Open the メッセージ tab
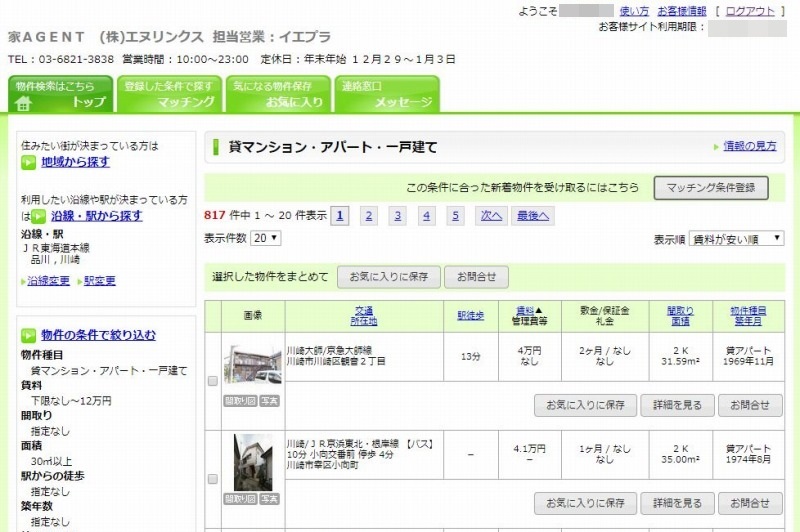The width and height of the screenshot is (800, 532). tap(387, 94)
